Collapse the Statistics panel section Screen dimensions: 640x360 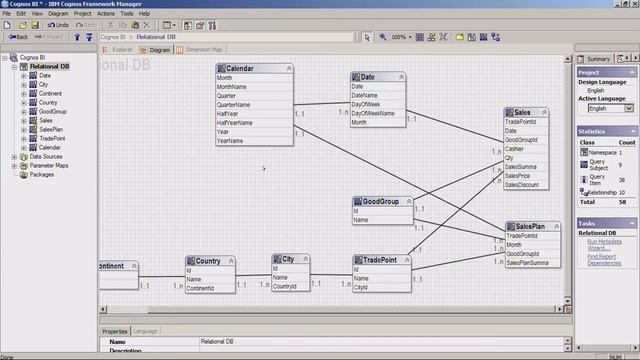pos(633,131)
